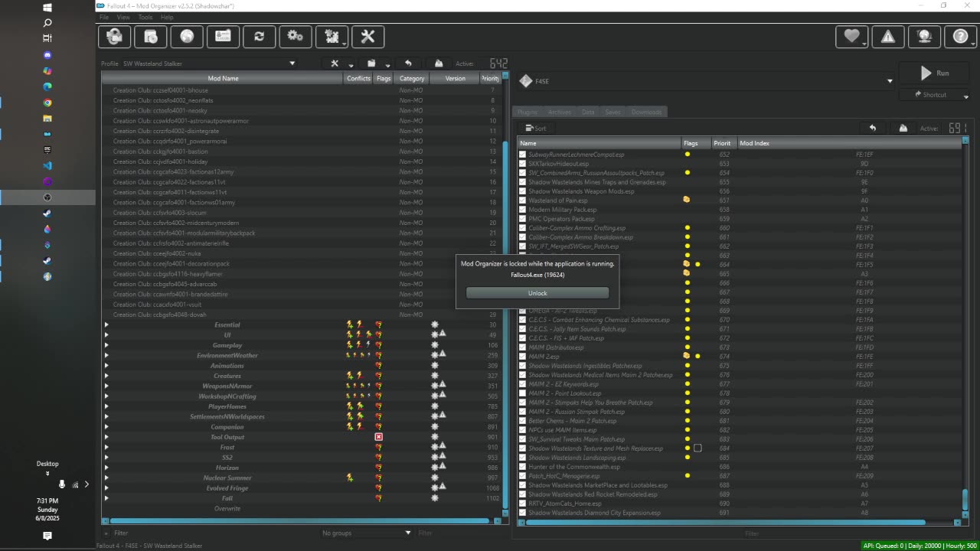Open the Help question mark icon
The height and width of the screenshot is (551, 980).
pos(960,36)
